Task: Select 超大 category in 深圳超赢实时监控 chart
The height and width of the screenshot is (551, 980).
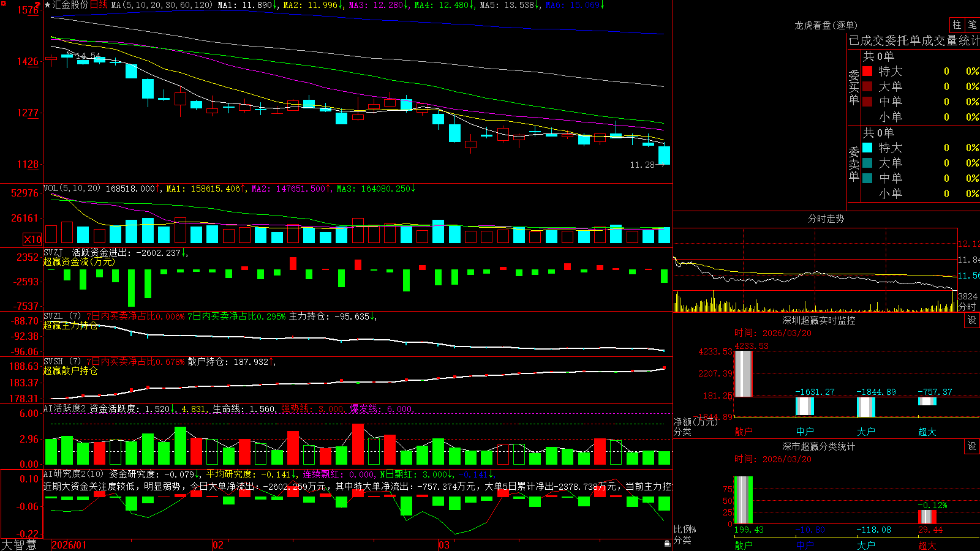Action: click(x=927, y=432)
